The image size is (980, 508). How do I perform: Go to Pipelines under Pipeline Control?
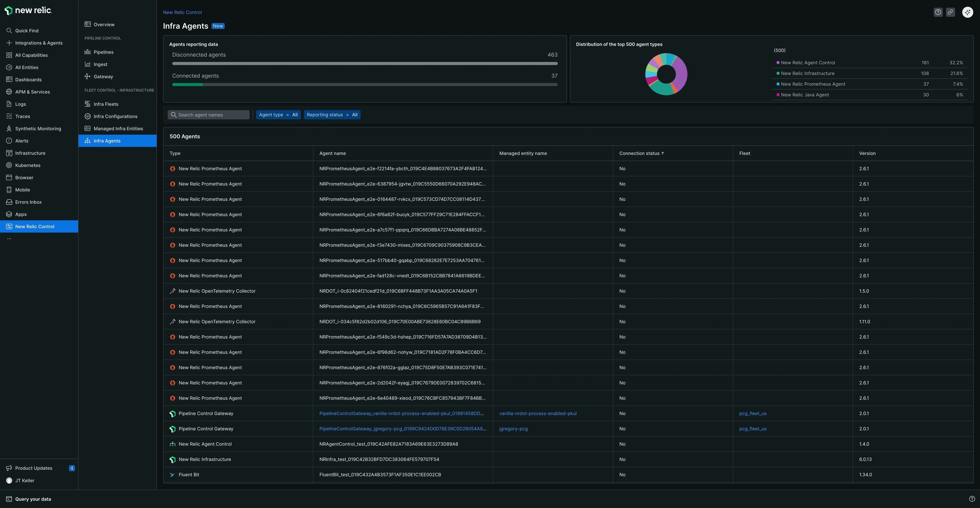click(x=104, y=52)
